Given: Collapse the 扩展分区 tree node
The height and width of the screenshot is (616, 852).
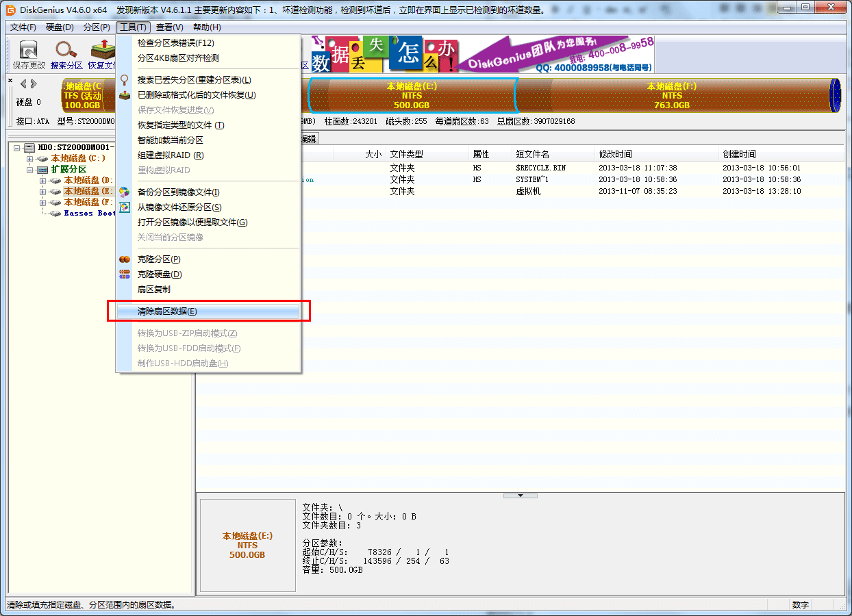Looking at the screenshot, I should click(30, 169).
